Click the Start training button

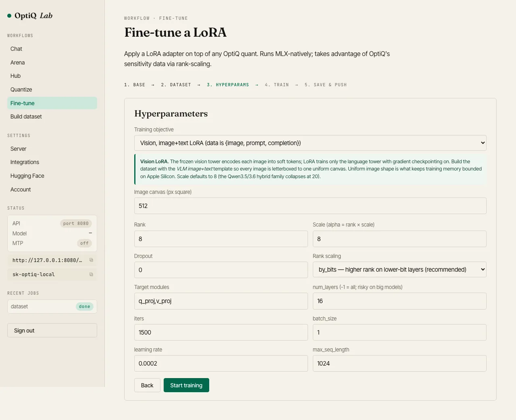[x=186, y=385]
